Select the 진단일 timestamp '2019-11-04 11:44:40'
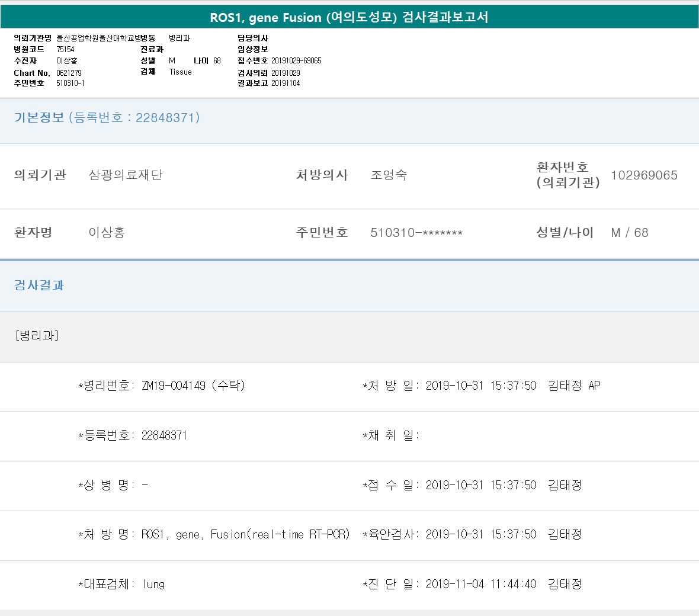This screenshot has height=616, width=699. (x=481, y=585)
